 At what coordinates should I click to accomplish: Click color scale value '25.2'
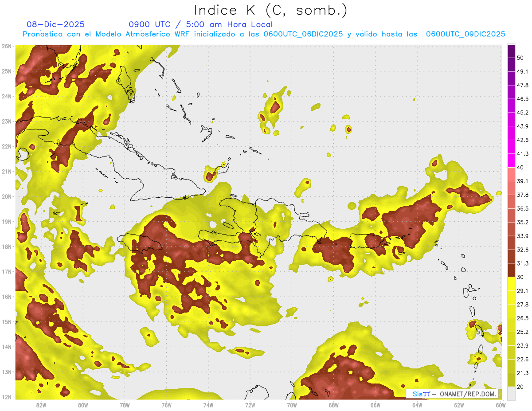(522, 332)
